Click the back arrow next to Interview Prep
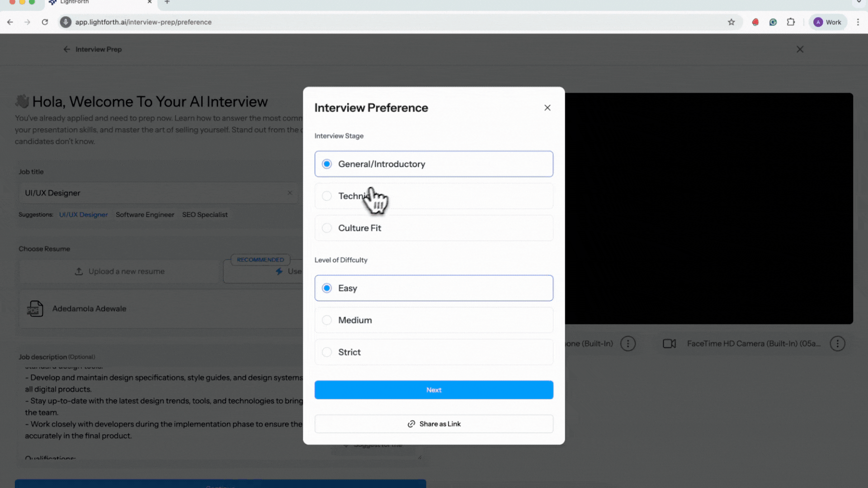 [66, 49]
